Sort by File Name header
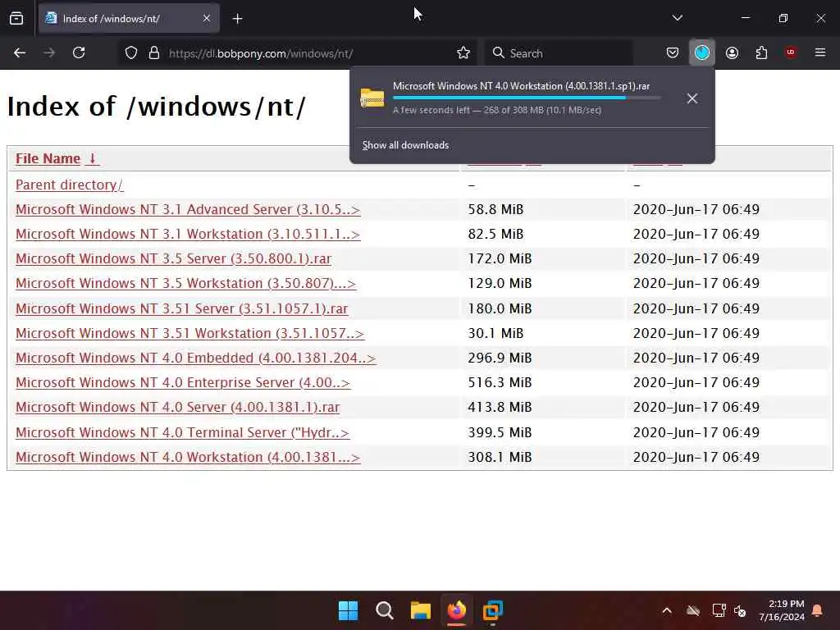This screenshot has width=840, height=630. click(x=48, y=158)
